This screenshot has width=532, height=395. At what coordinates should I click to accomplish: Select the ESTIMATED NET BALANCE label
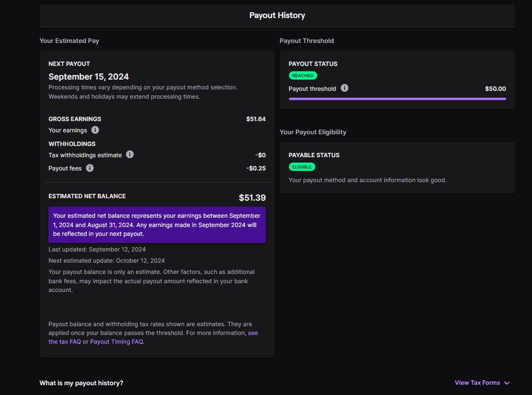[87, 196]
